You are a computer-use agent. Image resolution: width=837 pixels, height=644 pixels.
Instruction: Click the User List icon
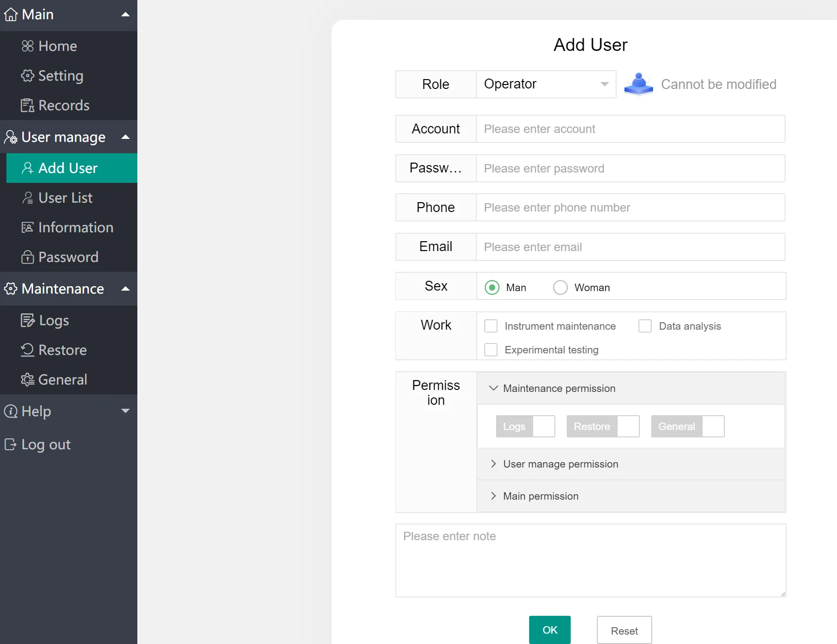coord(28,198)
